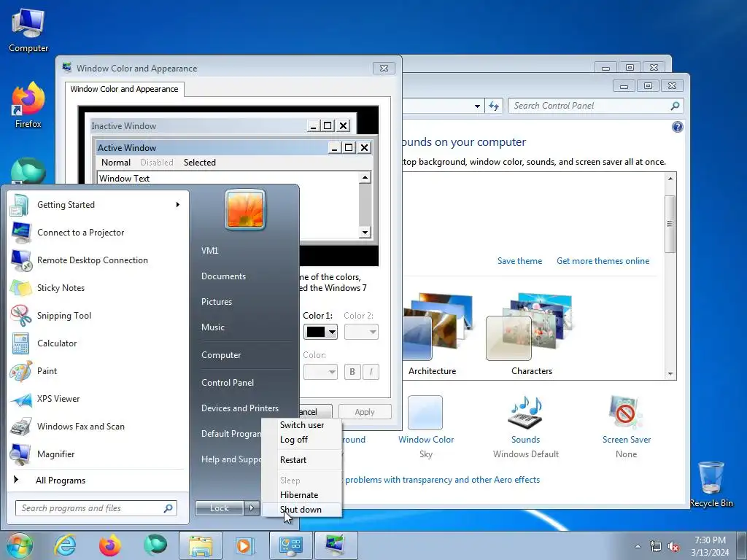
Task: Open the address bar history dropdown
Action: tap(477, 106)
